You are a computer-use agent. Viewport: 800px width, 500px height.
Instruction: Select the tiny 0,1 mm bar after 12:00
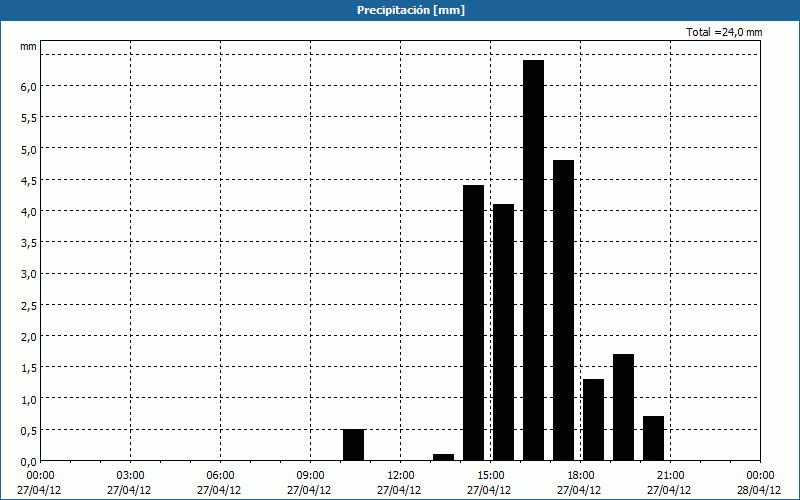443,457
